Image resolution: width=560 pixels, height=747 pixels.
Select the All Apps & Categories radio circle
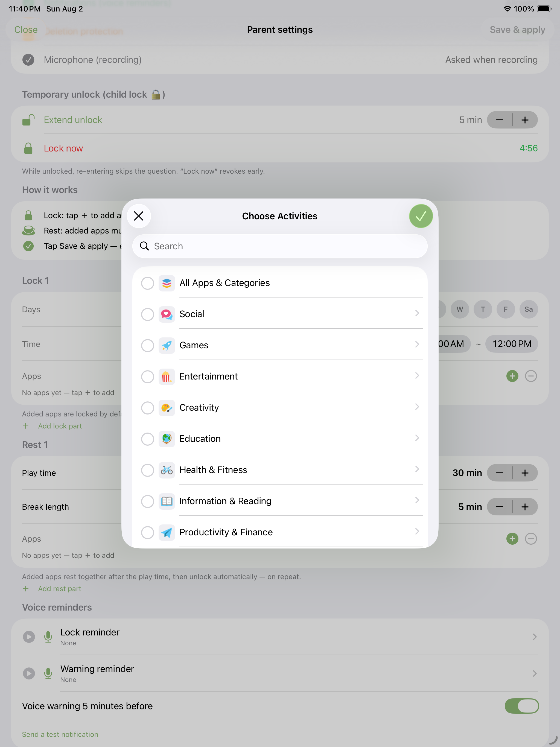coord(148,283)
